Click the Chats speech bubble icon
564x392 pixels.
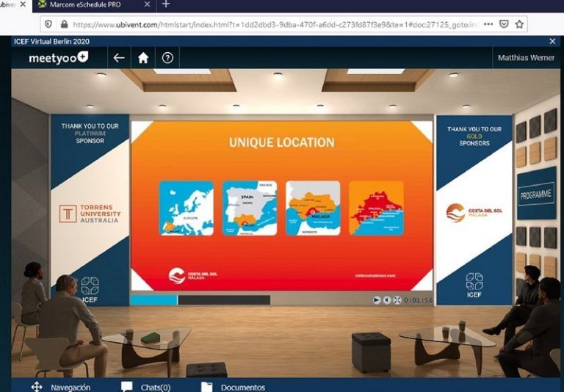click(126, 387)
